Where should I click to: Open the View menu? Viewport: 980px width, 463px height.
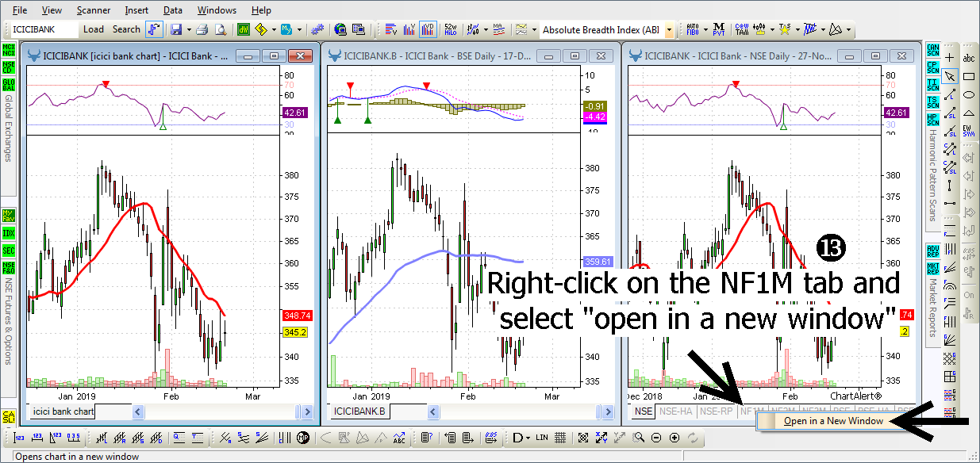coord(52,10)
